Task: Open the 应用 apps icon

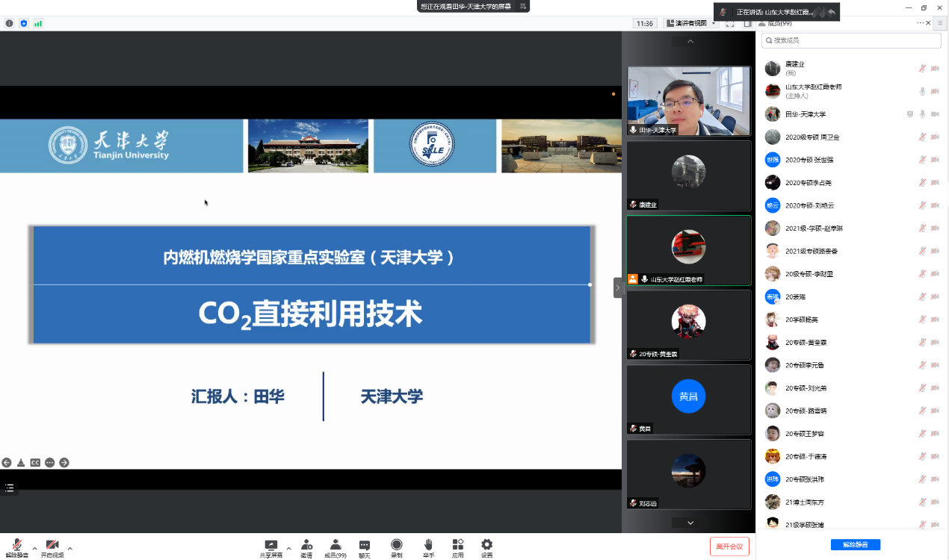Action: click(x=457, y=548)
